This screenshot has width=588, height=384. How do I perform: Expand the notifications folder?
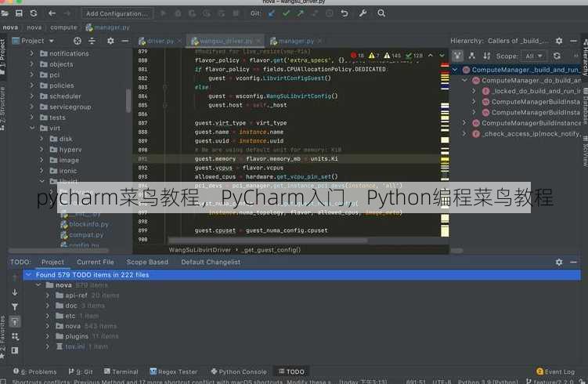(32, 53)
